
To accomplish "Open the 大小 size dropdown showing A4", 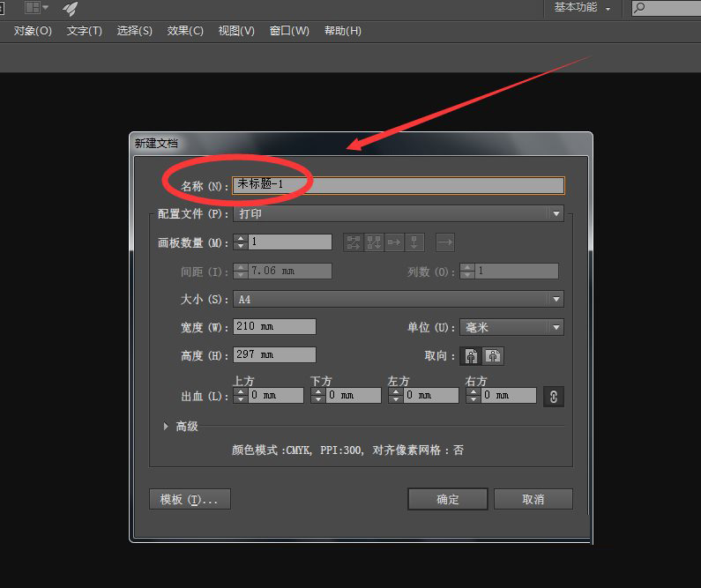I will 399,299.
